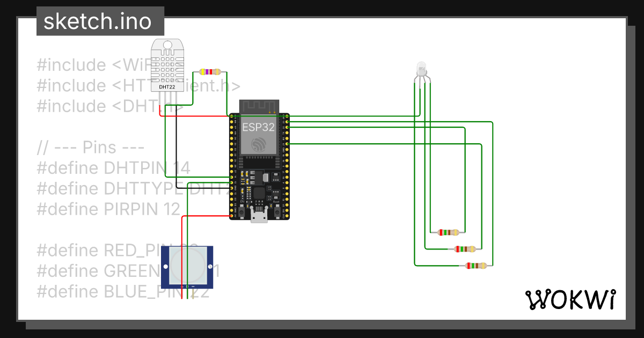The width and height of the screenshot is (644, 338).
Task: Click the ESP32 label on the board
Action: point(260,127)
